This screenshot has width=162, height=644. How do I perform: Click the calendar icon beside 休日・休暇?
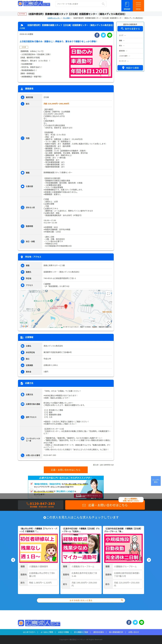pyautogui.click(x=22, y=242)
